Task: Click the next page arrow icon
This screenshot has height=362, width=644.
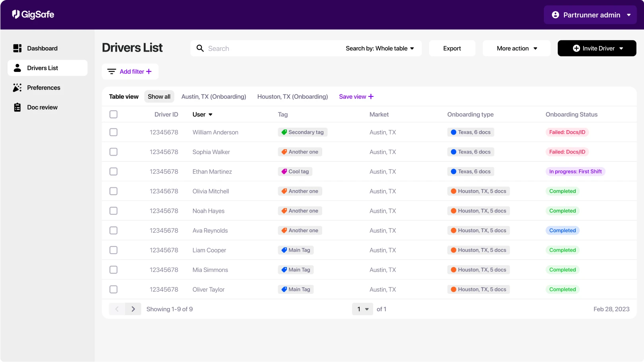Action: [133, 309]
